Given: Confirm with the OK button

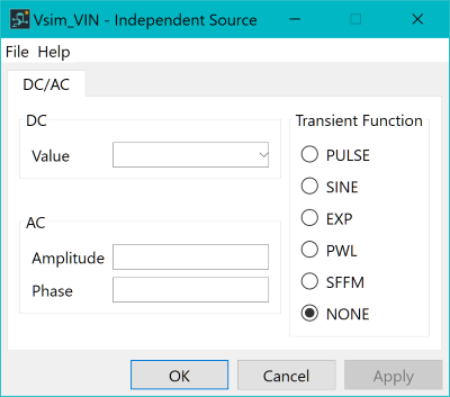Looking at the screenshot, I should click(x=179, y=375).
